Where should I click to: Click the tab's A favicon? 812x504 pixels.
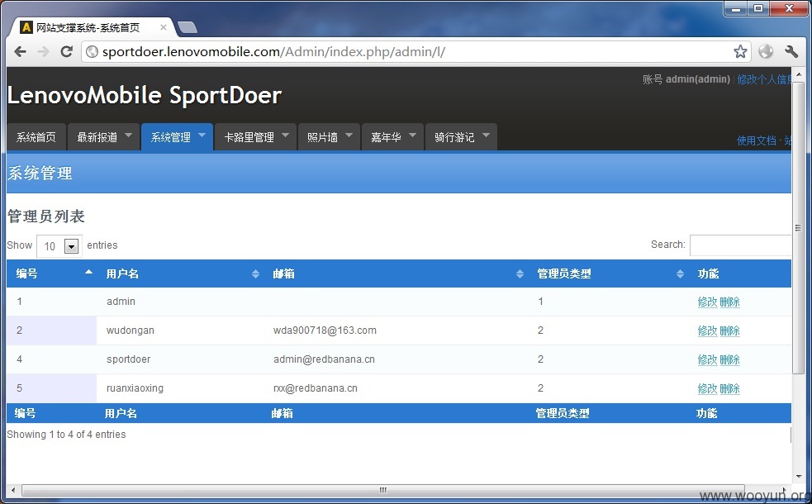coord(26,27)
